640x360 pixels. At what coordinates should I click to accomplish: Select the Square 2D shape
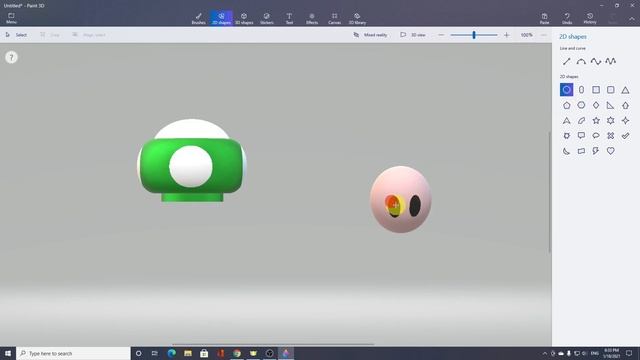(x=596, y=90)
